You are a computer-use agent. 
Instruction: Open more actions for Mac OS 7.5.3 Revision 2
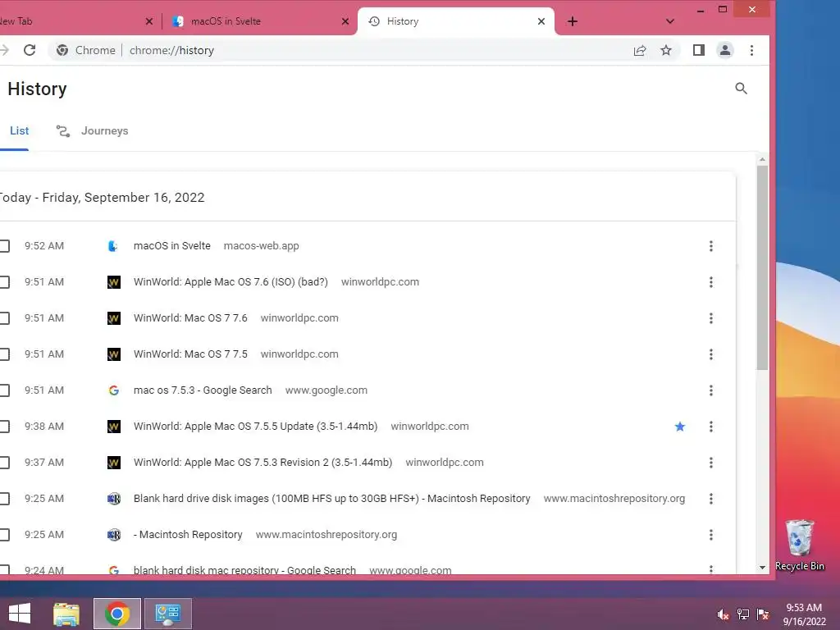click(711, 463)
